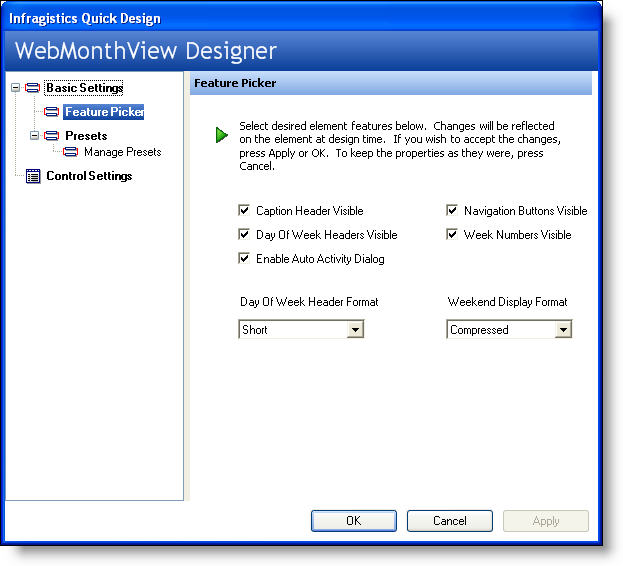Viewport: 623px width, 566px height.
Task: Click the Apply button
Action: (x=546, y=521)
